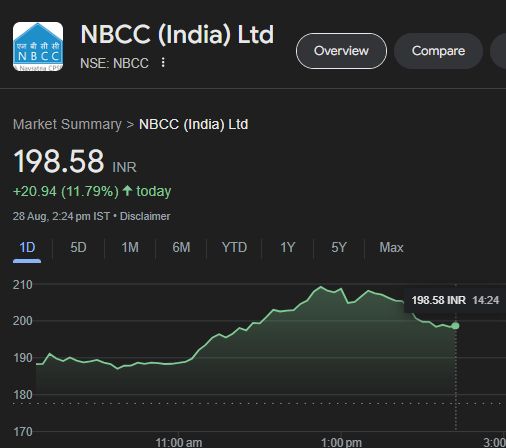506x448 pixels.
Task: Click the NBCC company logo
Action: 38,47
